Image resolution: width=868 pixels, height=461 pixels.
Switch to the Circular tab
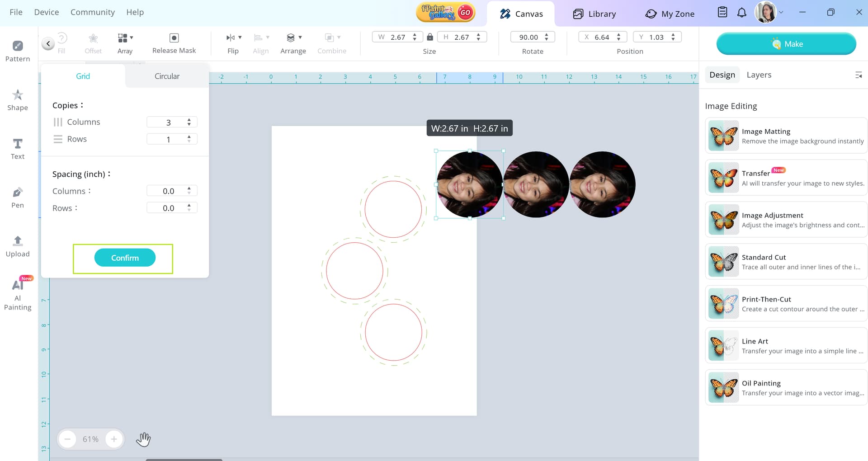[167, 76]
